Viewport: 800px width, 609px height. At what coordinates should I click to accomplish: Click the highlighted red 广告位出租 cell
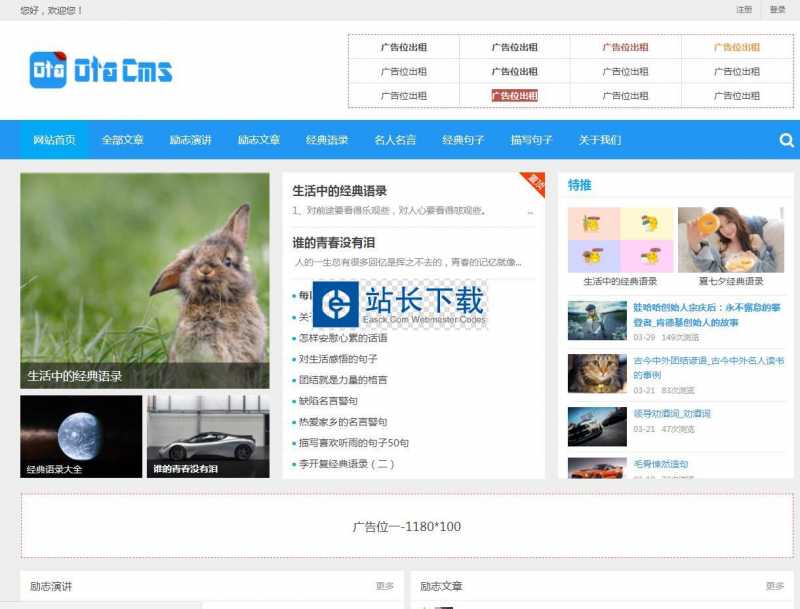click(514, 96)
